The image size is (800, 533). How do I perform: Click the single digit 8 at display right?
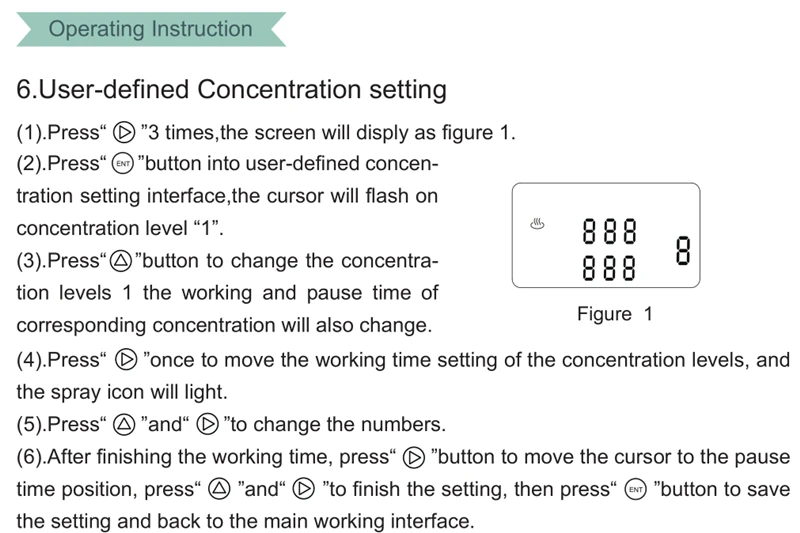683,250
